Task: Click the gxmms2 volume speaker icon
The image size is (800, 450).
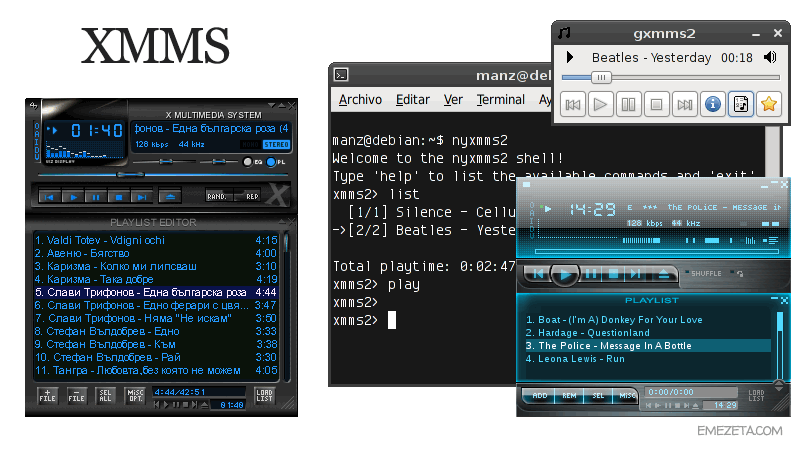Action: click(770, 57)
